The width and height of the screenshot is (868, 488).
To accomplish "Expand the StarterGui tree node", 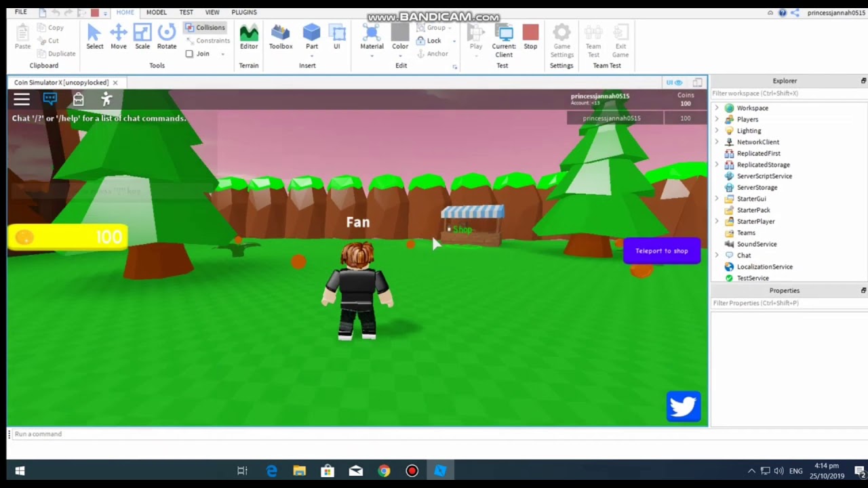I will click(x=717, y=199).
